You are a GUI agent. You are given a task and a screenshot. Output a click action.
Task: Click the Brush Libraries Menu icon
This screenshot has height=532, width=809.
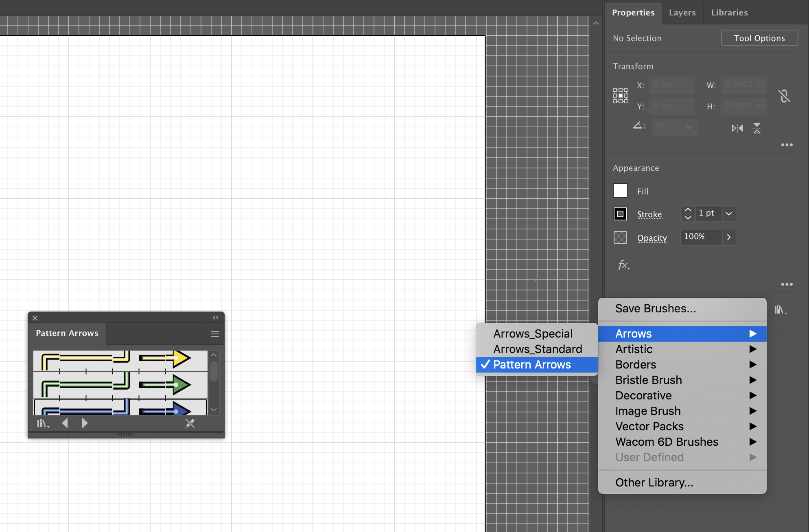[44, 423]
